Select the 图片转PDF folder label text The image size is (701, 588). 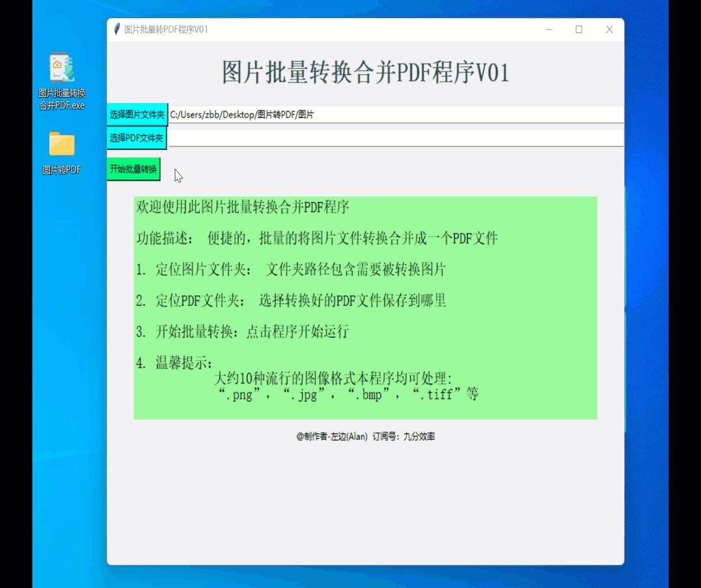pos(62,171)
